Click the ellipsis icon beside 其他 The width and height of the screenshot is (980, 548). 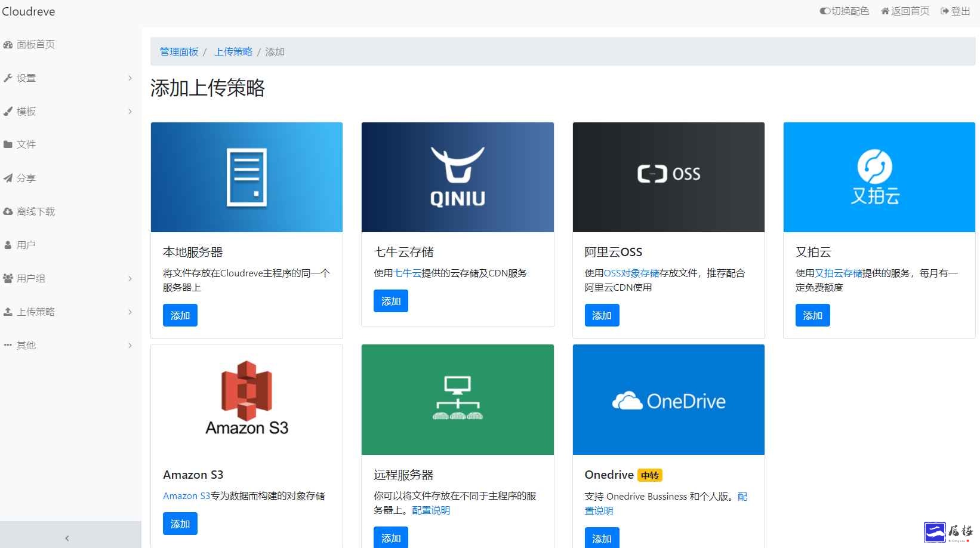coord(8,345)
